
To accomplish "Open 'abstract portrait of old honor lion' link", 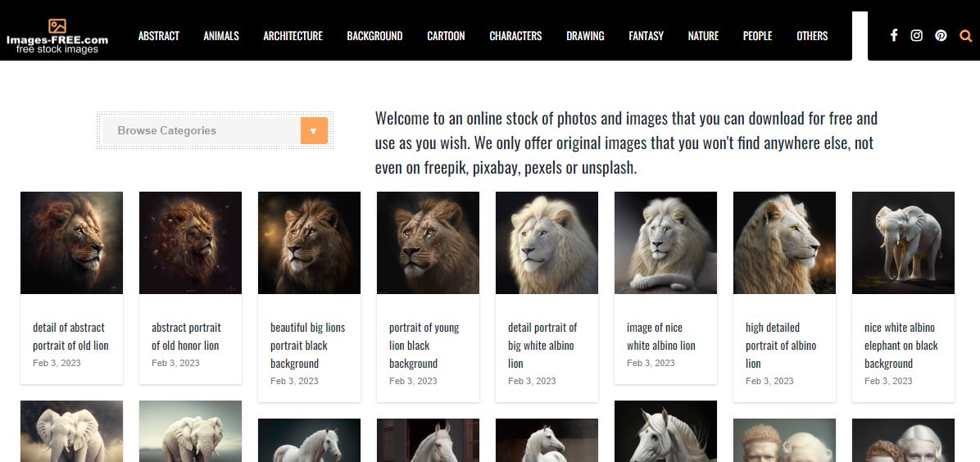I will [186, 337].
